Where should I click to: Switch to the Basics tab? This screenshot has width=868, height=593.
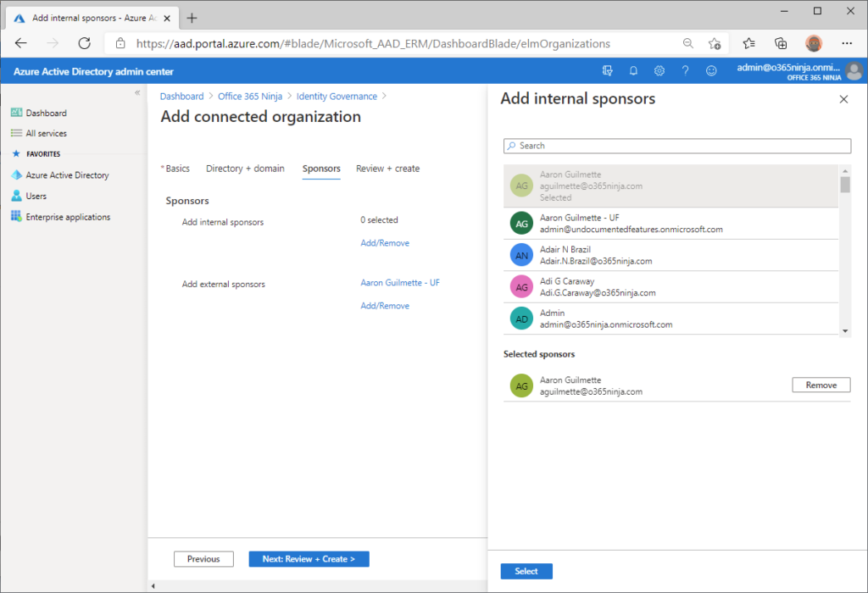(175, 168)
